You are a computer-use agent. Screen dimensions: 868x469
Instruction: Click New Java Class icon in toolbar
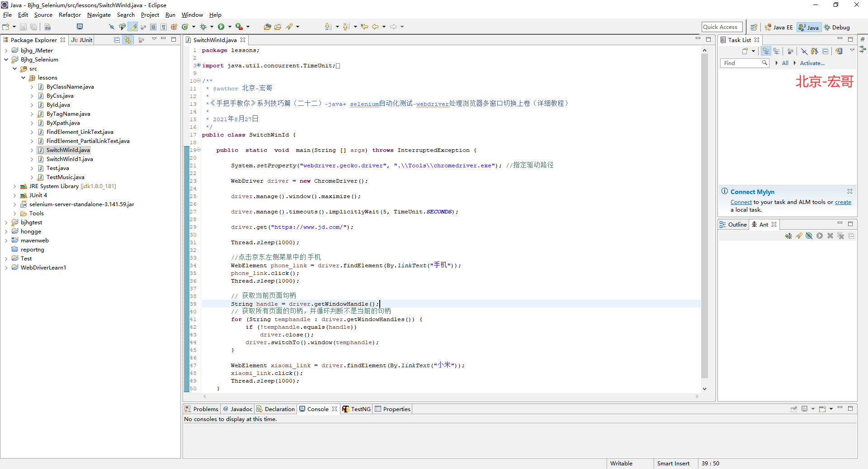coord(185,27)
